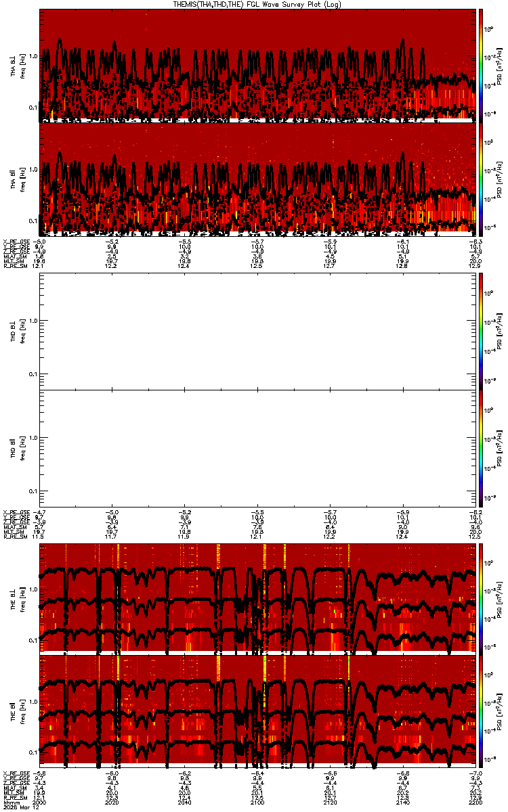This screenshot has width=508, height=812.
Task: Click the '2120' time tick label
Action: [x=330, y=802]
